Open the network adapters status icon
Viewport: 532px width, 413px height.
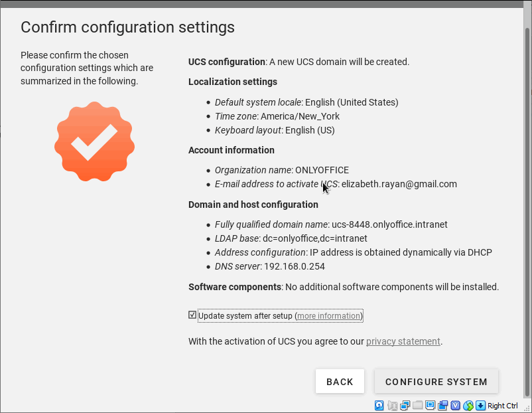coord(405,406)
